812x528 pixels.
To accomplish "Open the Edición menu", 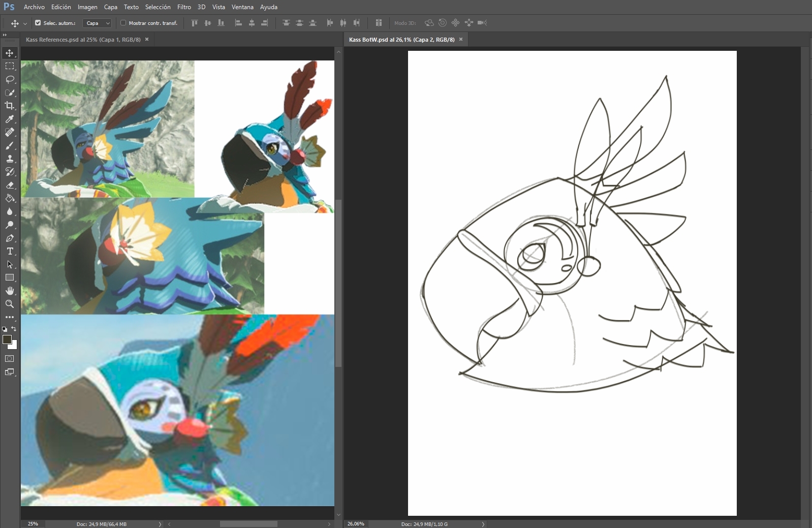I will (61, 7).
